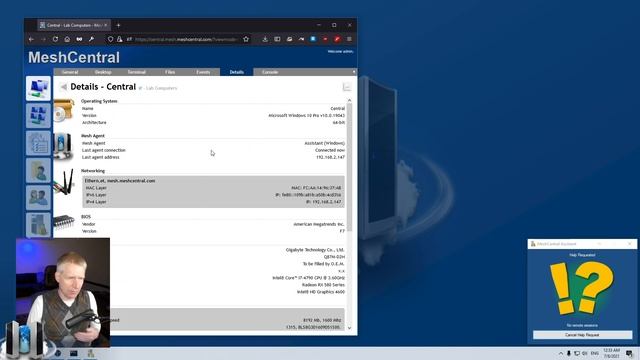Click the shield tracking protection icon
The image size is (640, 360).
pos(110,39)
